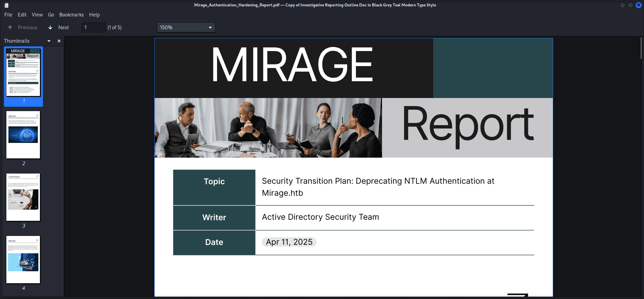
Task: Click the 'Apr 11, 2025' date value
Action: click(289, 242)
